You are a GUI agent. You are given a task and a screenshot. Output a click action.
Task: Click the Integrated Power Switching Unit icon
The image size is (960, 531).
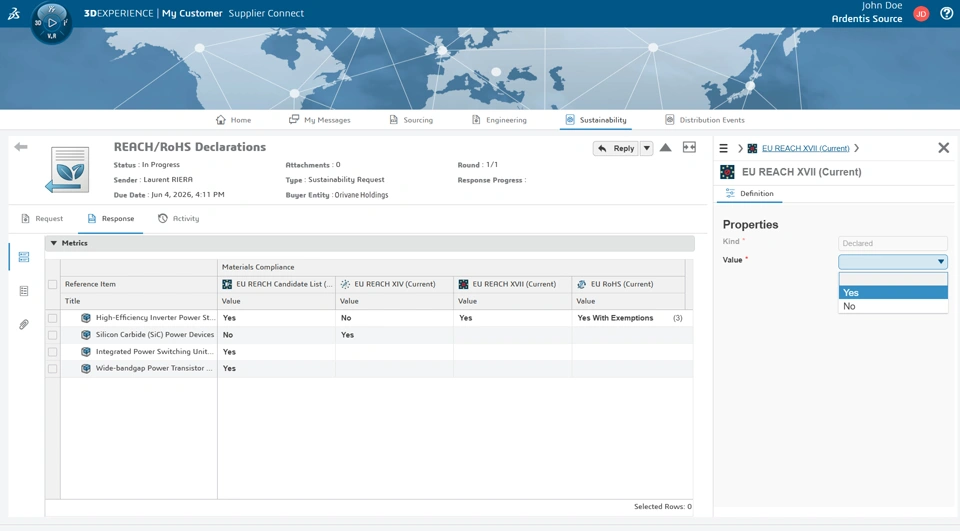click(86, 352)
